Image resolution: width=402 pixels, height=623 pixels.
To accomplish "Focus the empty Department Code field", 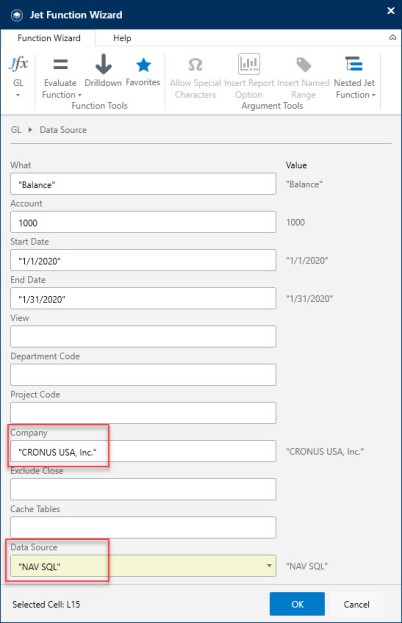I will [143, 375].
